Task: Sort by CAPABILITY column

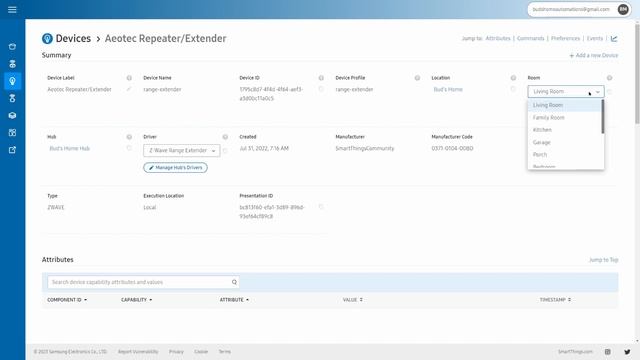Action: (x=136, y=300)
